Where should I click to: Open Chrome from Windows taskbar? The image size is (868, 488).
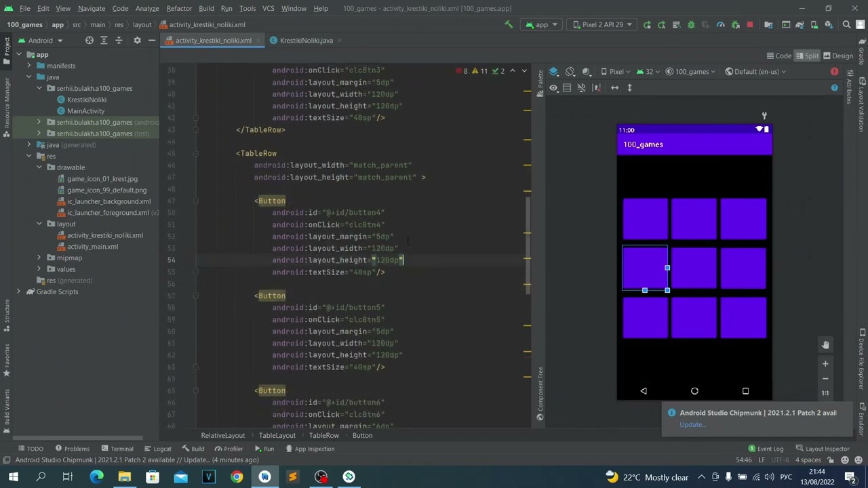[x=236, y=477]
